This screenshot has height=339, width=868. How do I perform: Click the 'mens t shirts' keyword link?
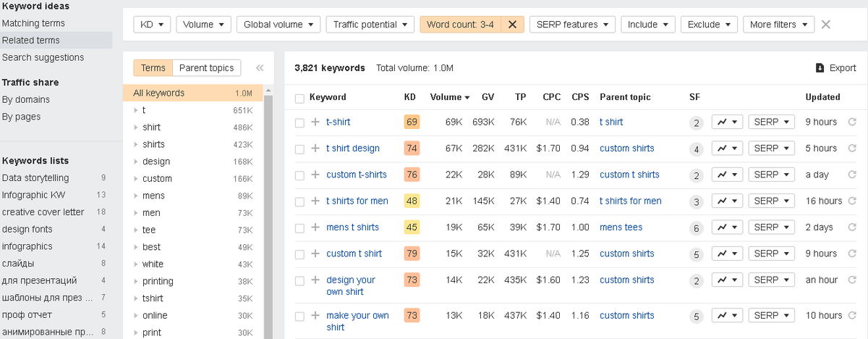[x=352, y=227]
